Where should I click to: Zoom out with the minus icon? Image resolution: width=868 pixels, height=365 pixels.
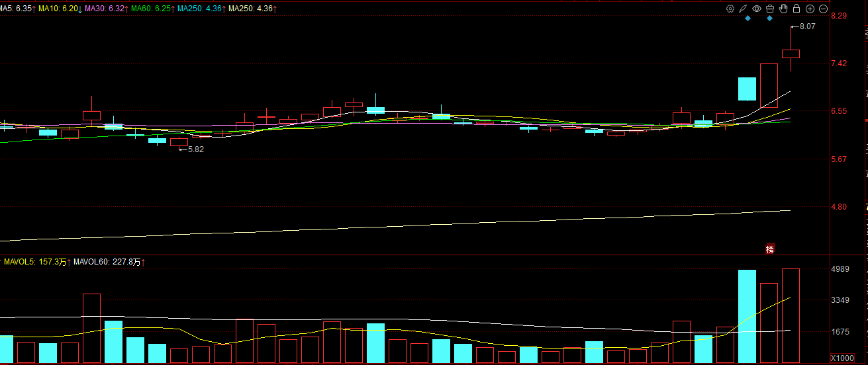823,9
